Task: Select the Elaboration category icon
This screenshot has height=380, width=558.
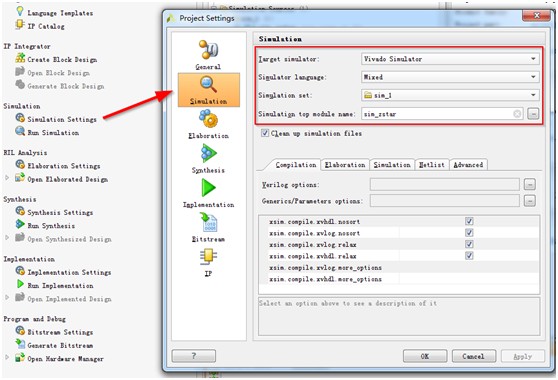Action: pyautogui.click(x=209, y=119)
